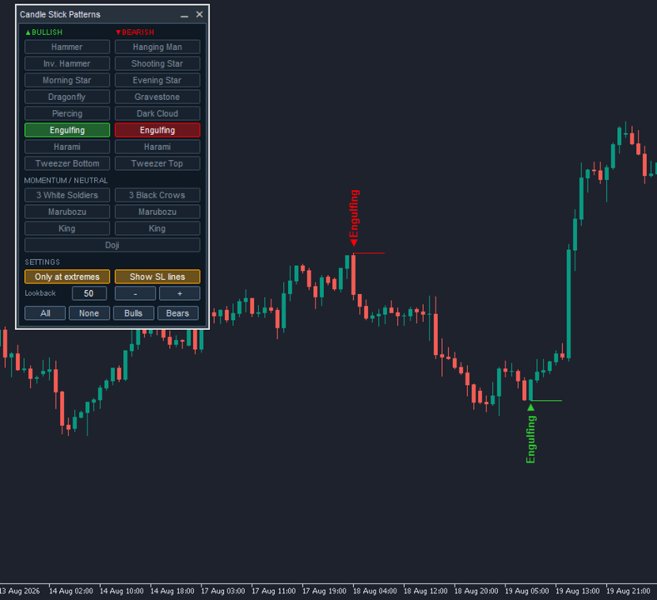Click the 17 Aug 19:00 time label

click(x=324, y=591)
